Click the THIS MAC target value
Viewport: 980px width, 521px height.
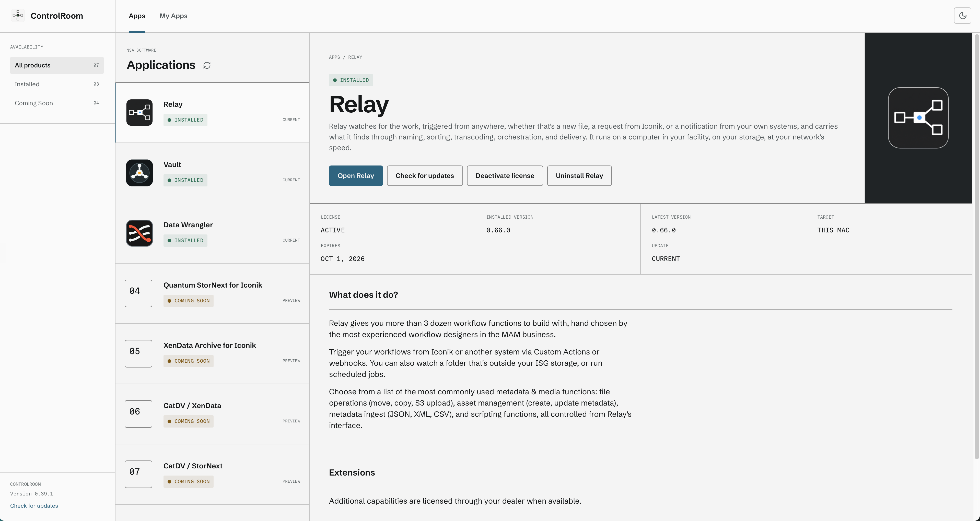[x=833, y=230]
